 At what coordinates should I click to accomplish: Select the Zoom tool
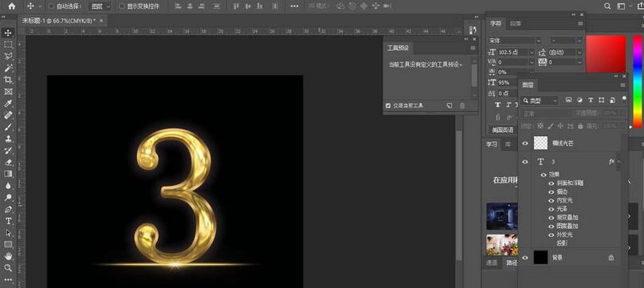[8, 268]
